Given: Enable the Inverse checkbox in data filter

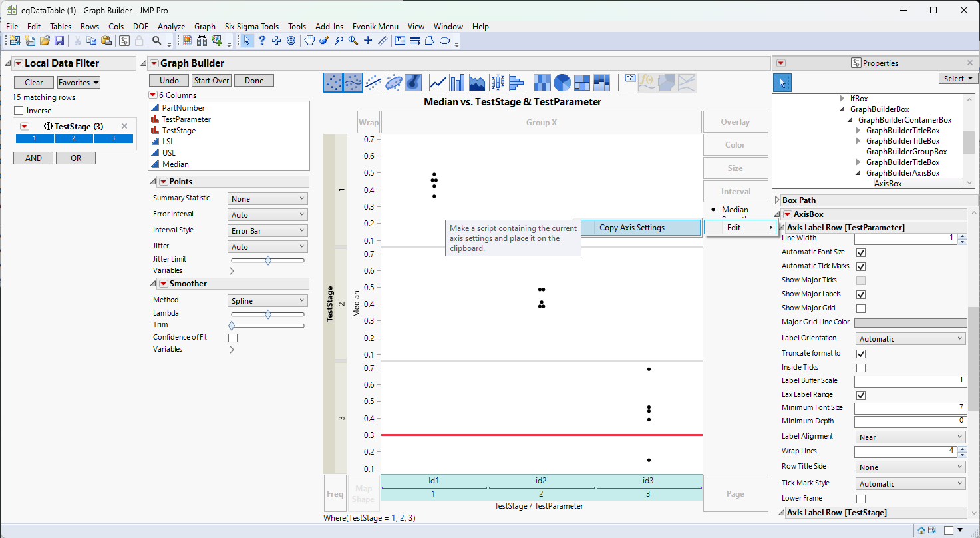Looking at the screenshot, I should point(19,111).
